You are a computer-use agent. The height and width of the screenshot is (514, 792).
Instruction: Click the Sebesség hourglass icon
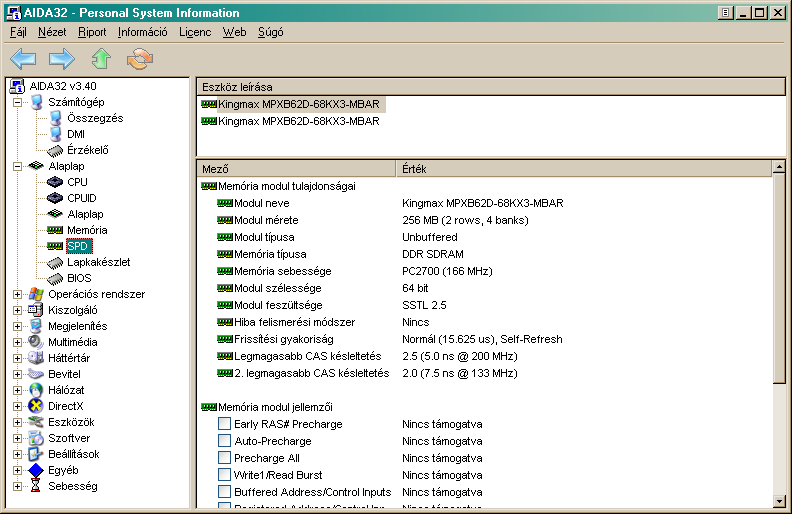click(35, 486)
